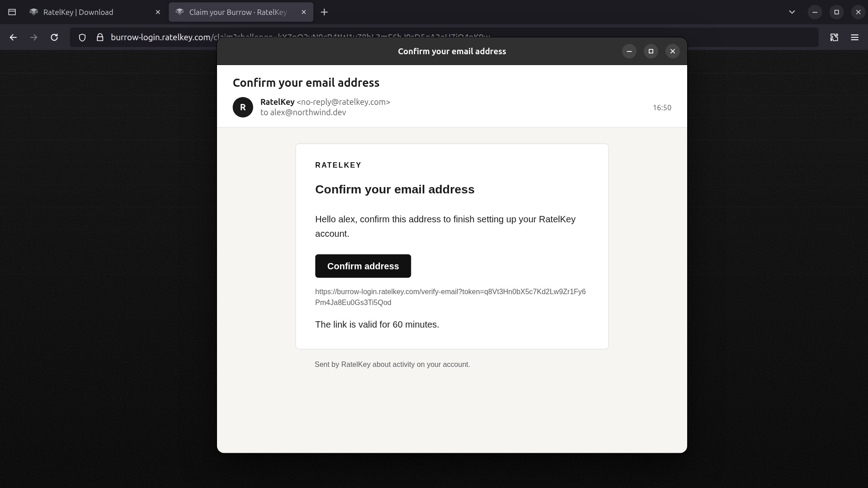868x488 pixels.
Task: Click the 'Hello alex' paragraph text
Action: pyautogui.click(x=445, y=226)
